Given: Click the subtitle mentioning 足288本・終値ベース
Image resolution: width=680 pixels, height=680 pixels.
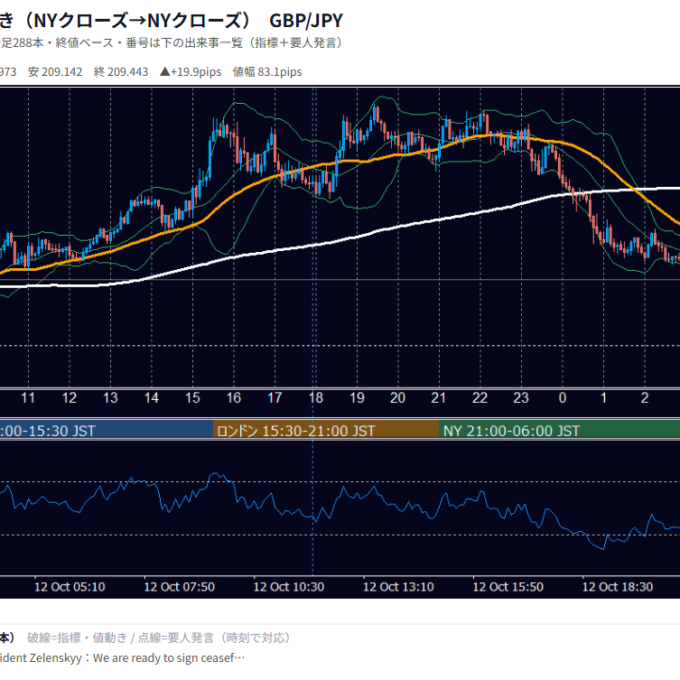Looking at the screenshot, I should (x=173, y=43).
